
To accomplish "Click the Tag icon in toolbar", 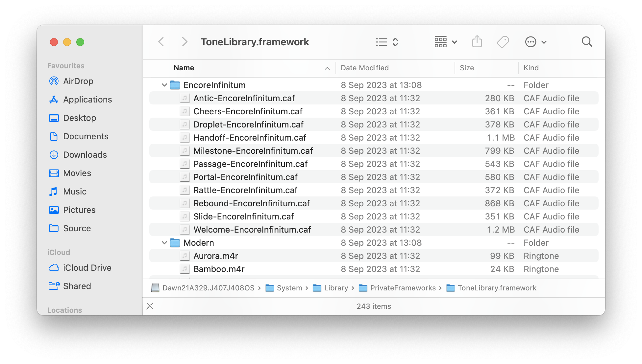I will [503, 42].
